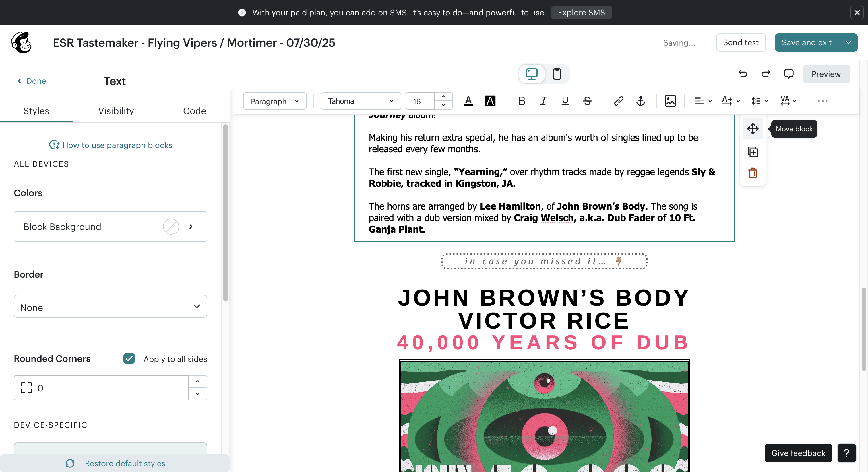Open the Border style dropdown
The image size is (868, 472).
pyautogui.click(x=111, y=306)
